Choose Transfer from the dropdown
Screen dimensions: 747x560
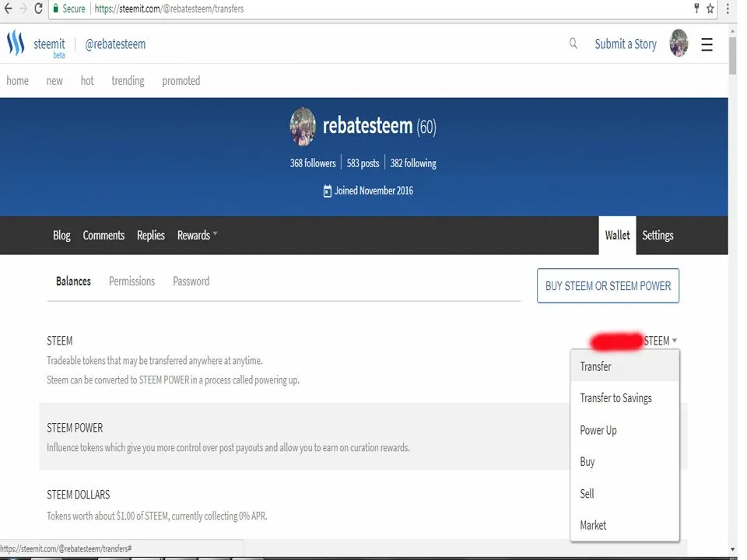(625, 366)
